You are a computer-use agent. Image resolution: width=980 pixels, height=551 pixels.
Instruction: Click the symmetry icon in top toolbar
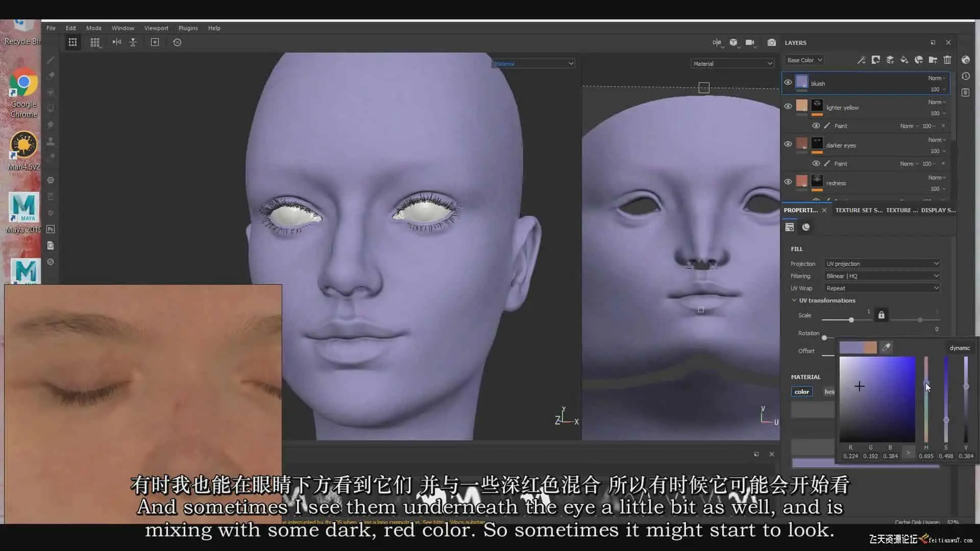(117, 42)
